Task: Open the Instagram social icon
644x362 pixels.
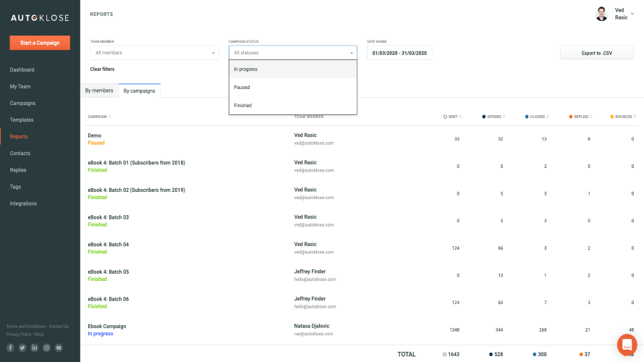Action: [x=46, y=348]
